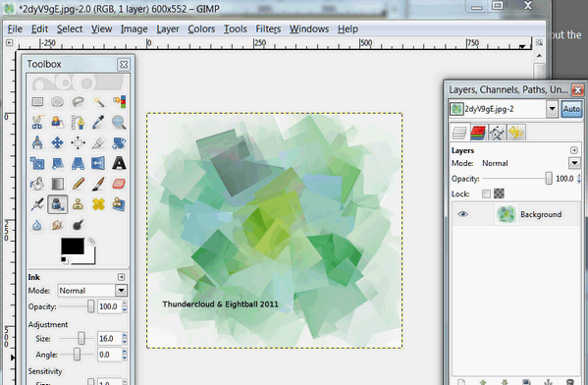The width and height of the screenshot is (588, 385).
Task: Select the Paintbrush tool
Action: 98,184
